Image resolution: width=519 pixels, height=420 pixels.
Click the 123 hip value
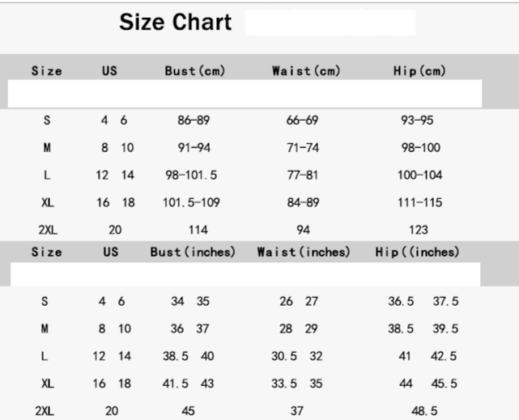[419, 230]
